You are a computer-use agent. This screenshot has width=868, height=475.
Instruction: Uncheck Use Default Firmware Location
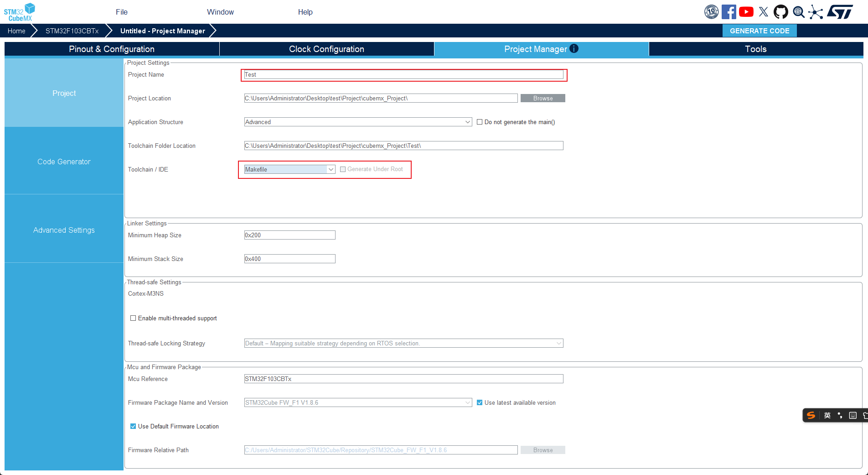tap(133, 426)
